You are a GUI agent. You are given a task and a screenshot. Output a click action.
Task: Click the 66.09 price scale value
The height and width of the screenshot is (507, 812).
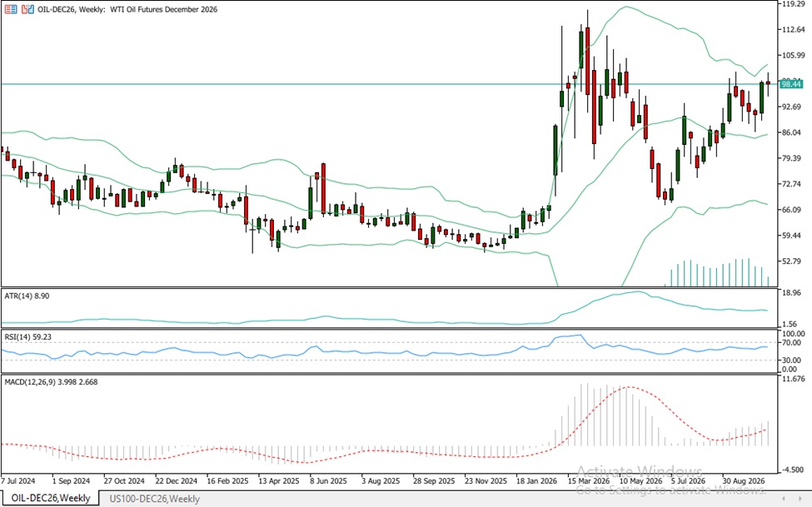pyautogui.click(x=794, y=210)
